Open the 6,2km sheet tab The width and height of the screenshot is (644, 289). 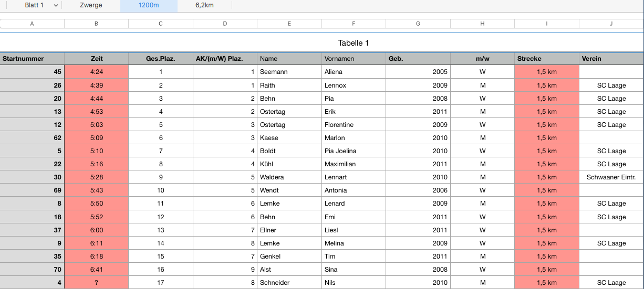tap(204, 5)
